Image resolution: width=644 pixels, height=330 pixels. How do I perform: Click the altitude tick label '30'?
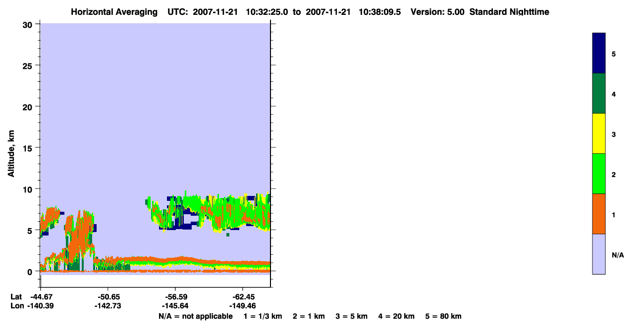pyautogui.click(x=28, y=24)
